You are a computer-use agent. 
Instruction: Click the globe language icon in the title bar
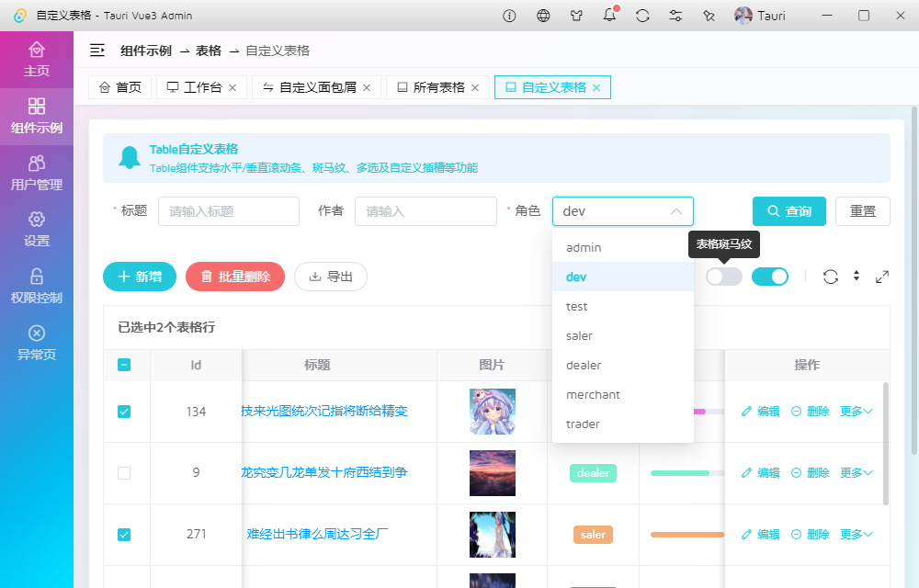[x=542, y=16]
